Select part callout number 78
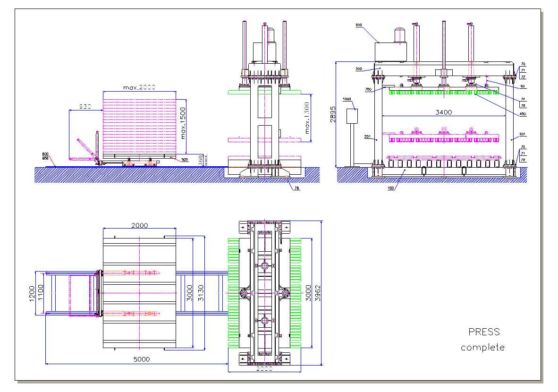The height and width of the screenshot is (392, 558). pyautogui.click(x=297, y=187)
